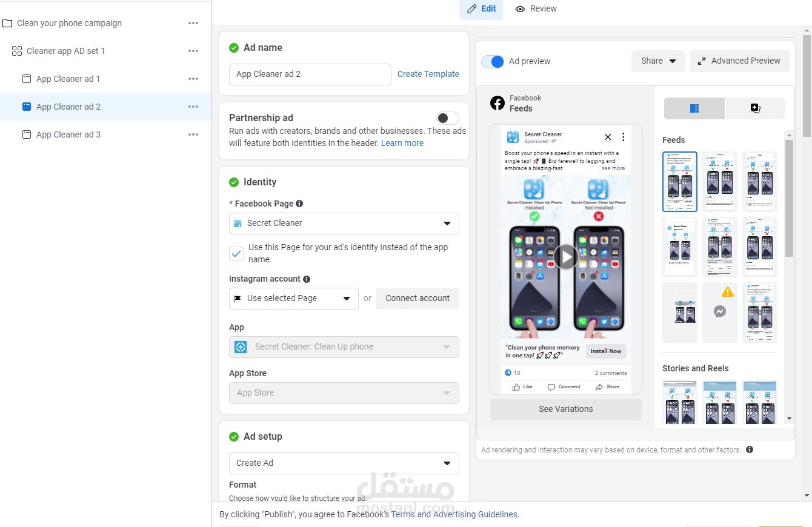Click the See Variations button
Viewport: 812px width, 527px height.
coord(565,409)
